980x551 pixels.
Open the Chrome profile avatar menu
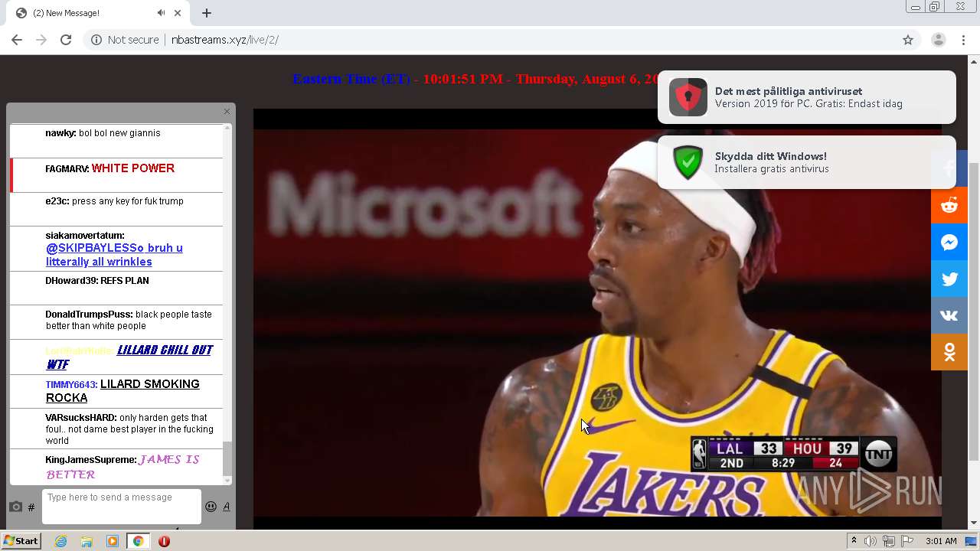(x=938, y=40)
